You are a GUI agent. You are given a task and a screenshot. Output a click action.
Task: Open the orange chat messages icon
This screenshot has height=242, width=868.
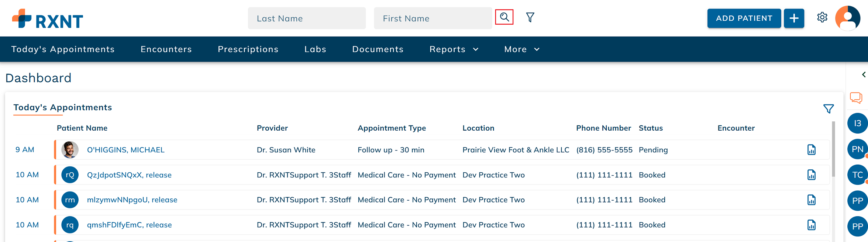coord(856,98)
